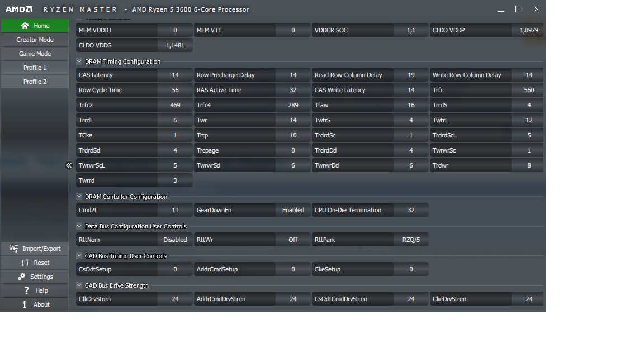644x362 pixels.
Task: Open Settings label
Action: tap(41, 277)
